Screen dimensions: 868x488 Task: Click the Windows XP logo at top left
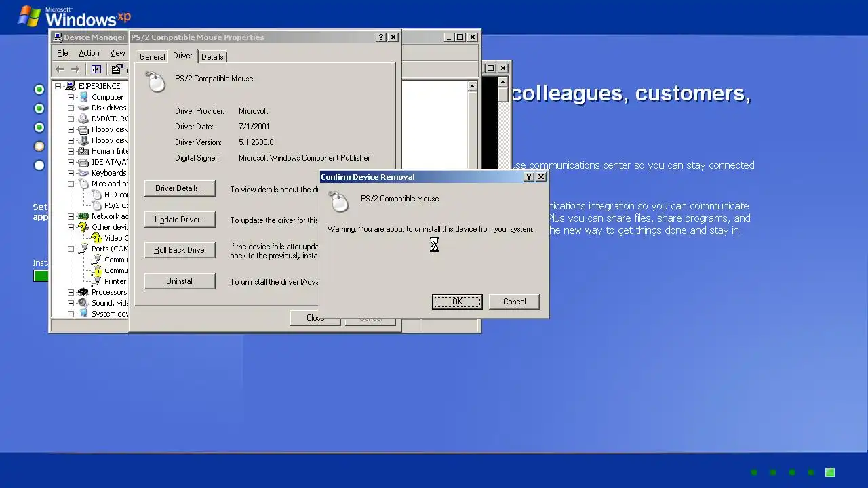pyautogui.click(x=75, y=16)
